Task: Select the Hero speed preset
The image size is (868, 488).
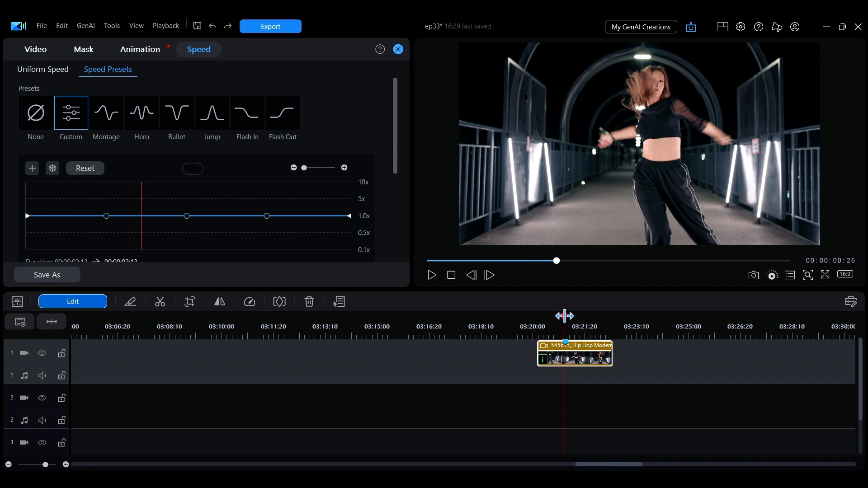Action: click(x=142, y=113)
